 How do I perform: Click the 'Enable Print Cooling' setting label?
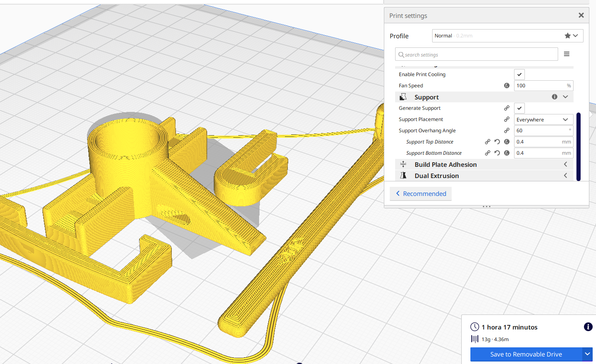422,74
